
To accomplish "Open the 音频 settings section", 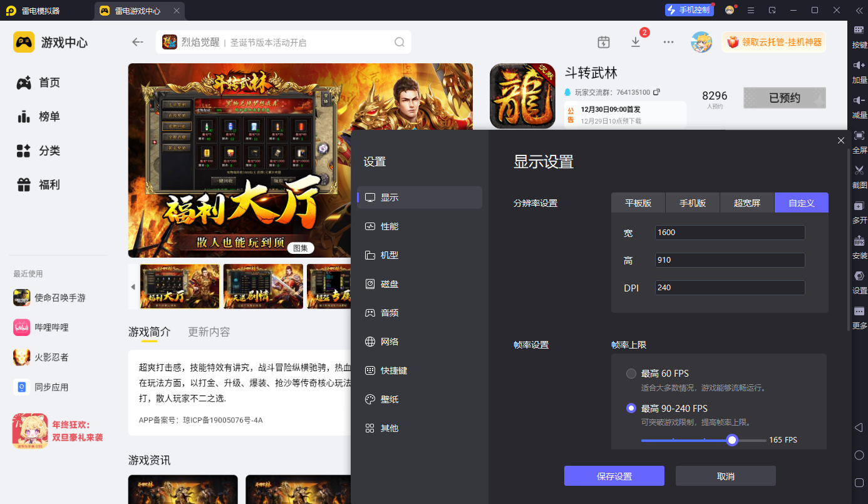I will (420, 313).
